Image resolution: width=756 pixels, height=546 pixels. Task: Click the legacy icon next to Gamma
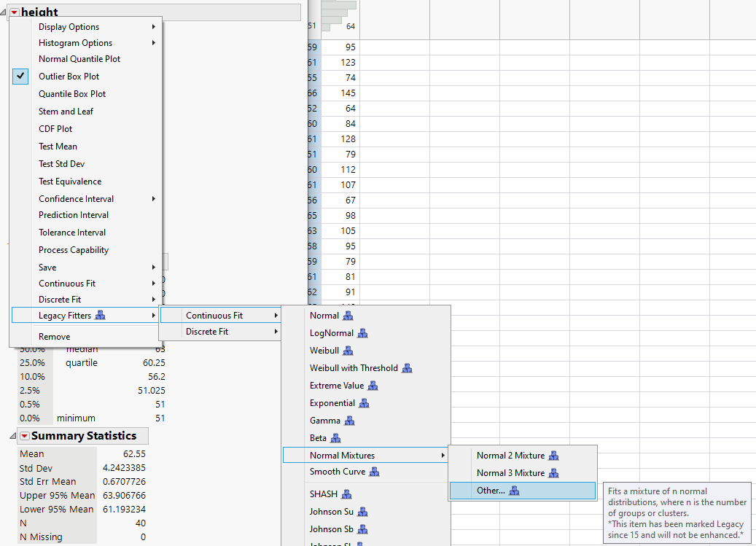351,421
